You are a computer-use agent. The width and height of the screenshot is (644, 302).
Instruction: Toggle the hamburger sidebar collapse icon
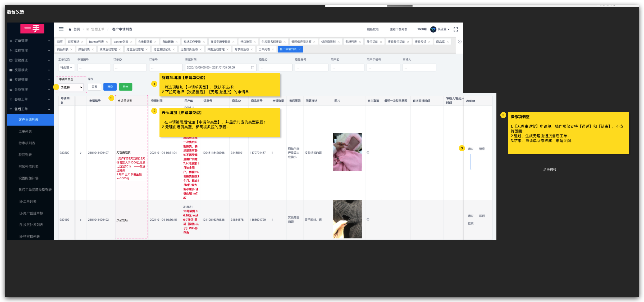pyautogui.click(x=61, y=29)
